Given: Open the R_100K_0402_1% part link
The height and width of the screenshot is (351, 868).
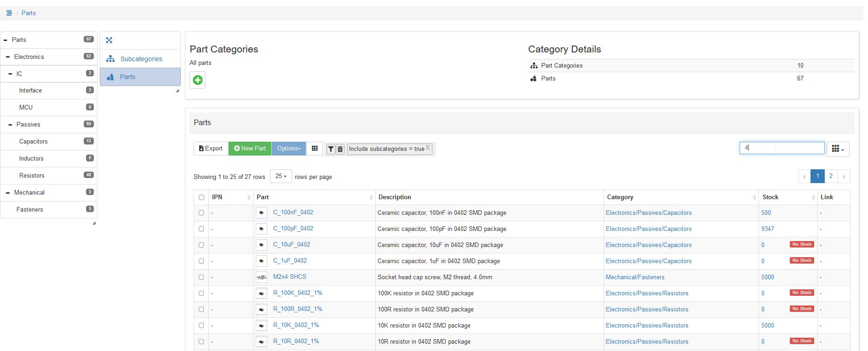Looking at the screenshot, I should (298, 293).
